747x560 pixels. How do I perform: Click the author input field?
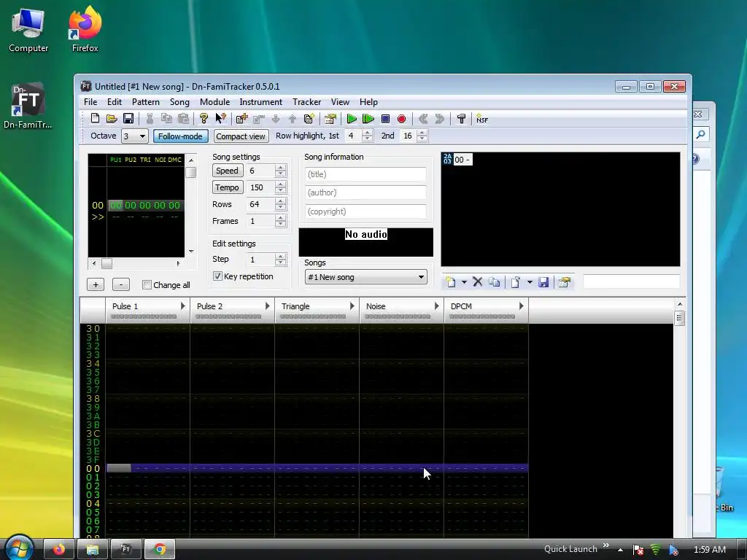click(x=365, y=192)
